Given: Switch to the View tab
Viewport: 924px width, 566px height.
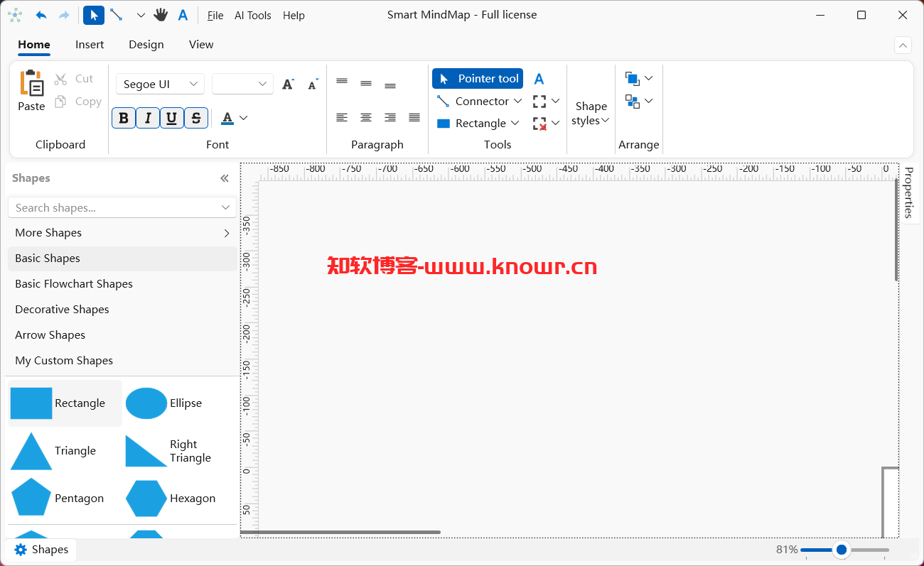Looking at the screenshot, I should pyautogui.click(x=201, y=44).
